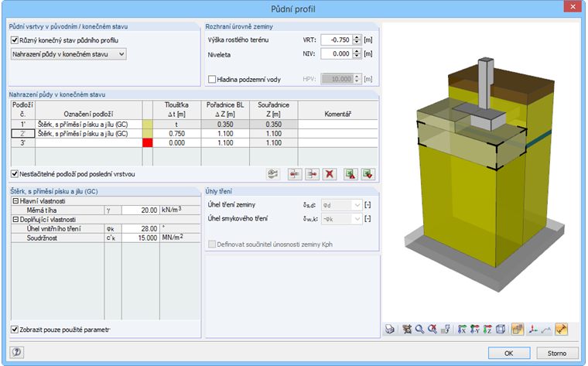Viewport: 588px width, 366px height.
Task: Click the left-pointing red arrow row button
Action: pyautogui.click(x=295, y=174)
